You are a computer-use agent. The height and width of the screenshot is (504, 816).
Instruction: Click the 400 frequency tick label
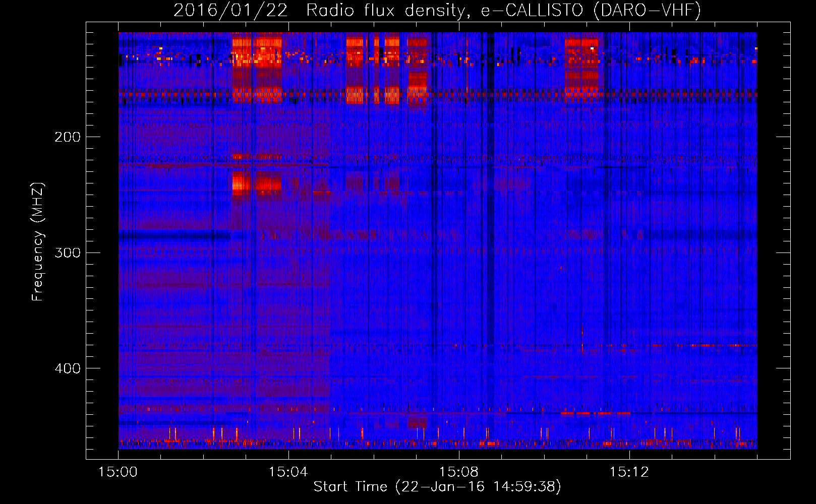click(68, 368)
